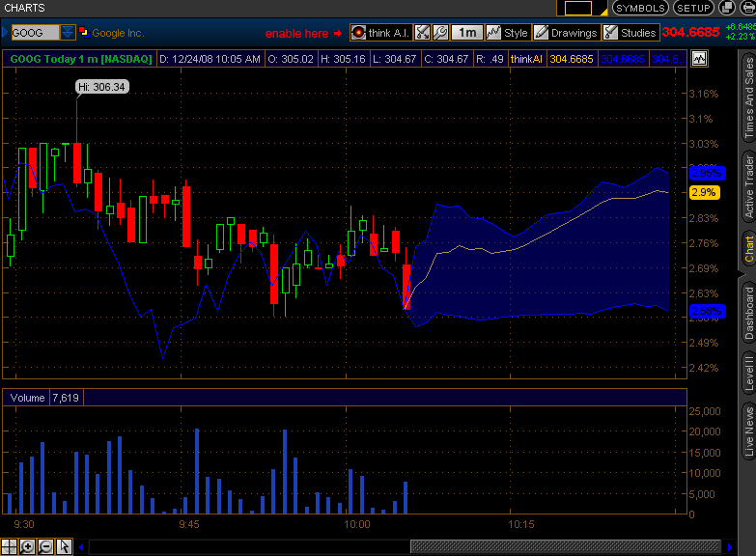
Task: Click the Google Inc. company name
Action: click(x=118, y=33)
